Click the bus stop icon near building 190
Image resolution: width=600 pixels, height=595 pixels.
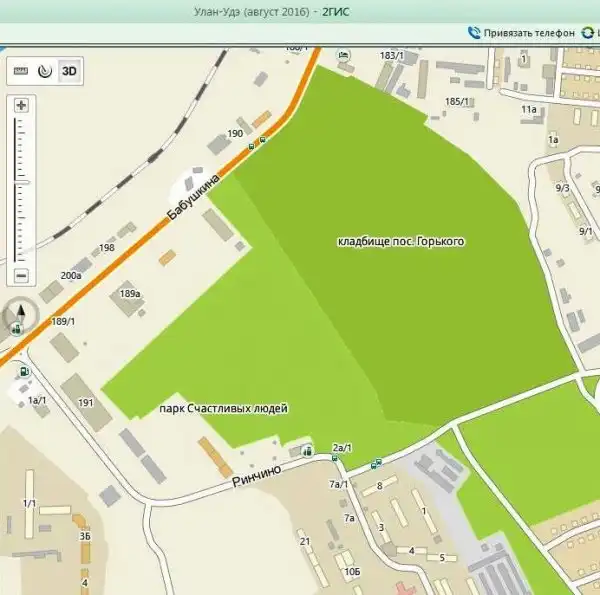pos(262,141)
